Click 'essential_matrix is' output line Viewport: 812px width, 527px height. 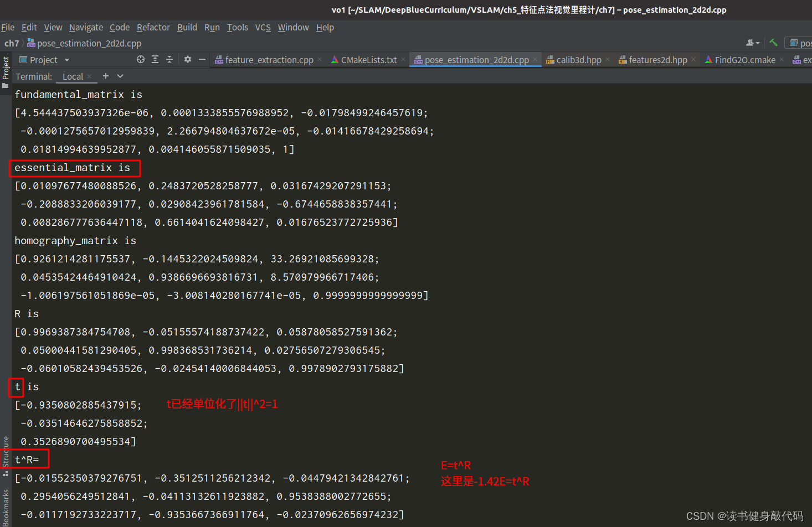click(x=73, y=168)
